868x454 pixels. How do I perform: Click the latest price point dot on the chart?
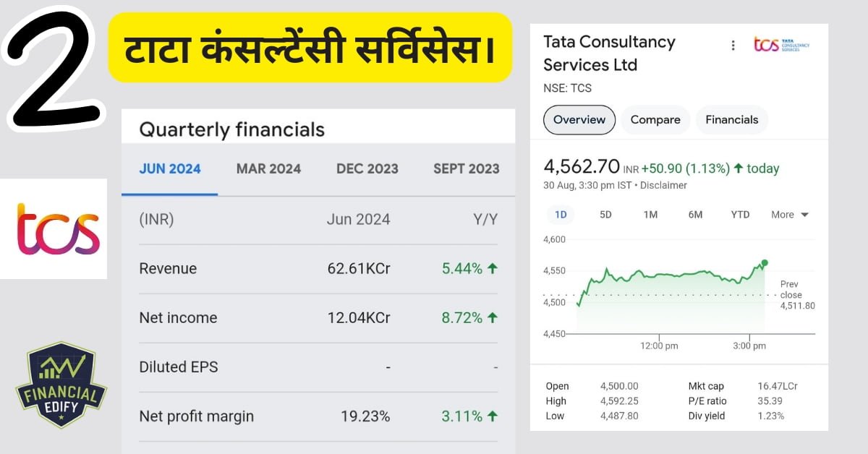click(765, 263)
